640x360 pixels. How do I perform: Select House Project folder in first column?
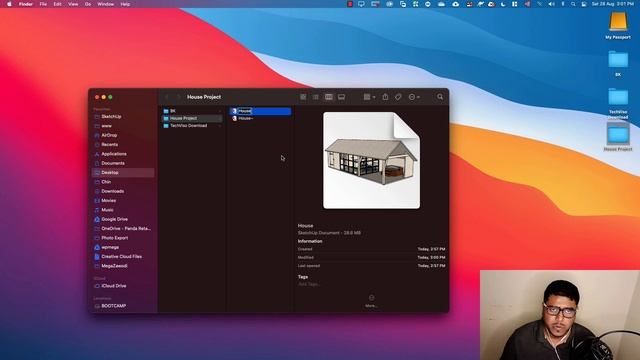coord(192,118)
